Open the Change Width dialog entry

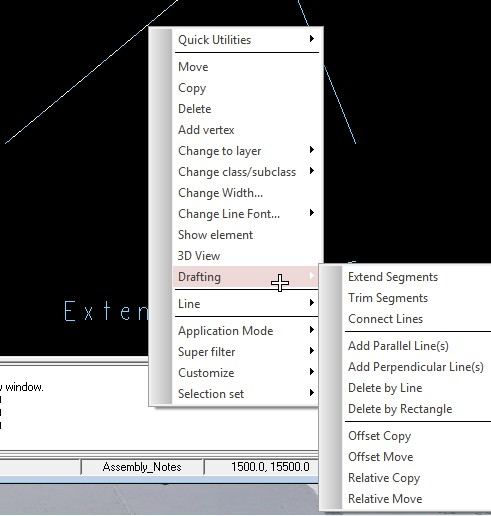[246, 193]
